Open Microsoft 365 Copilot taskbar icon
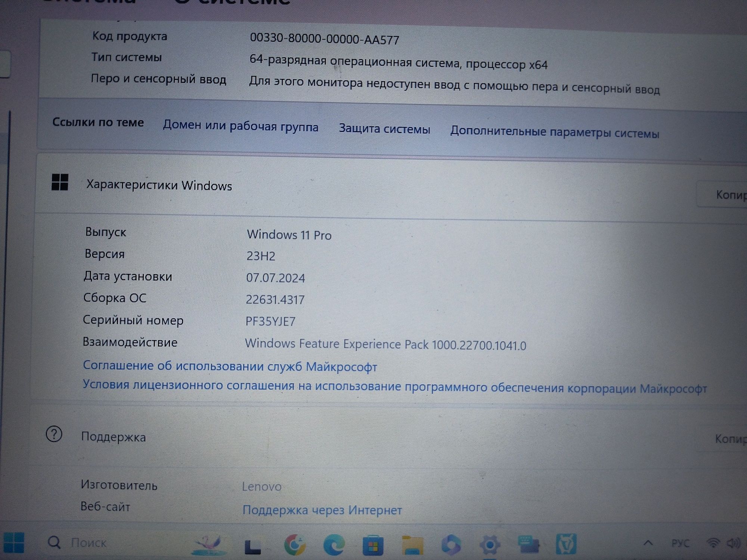The image size is (747, 560). click(x=451, y=545)
